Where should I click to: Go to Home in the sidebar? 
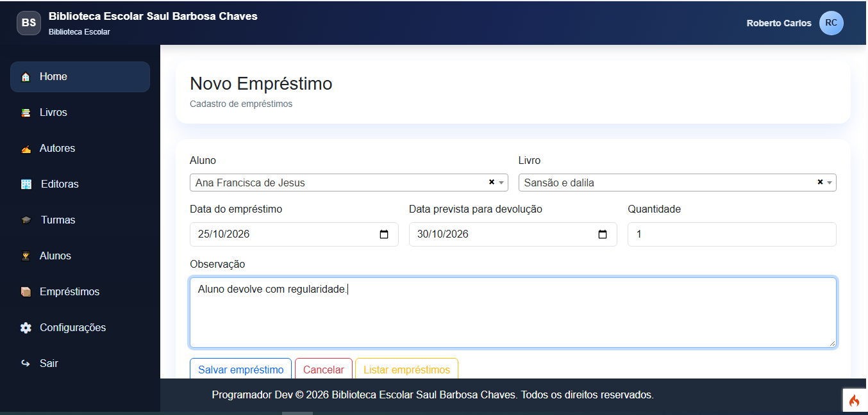tap(80, 77)
